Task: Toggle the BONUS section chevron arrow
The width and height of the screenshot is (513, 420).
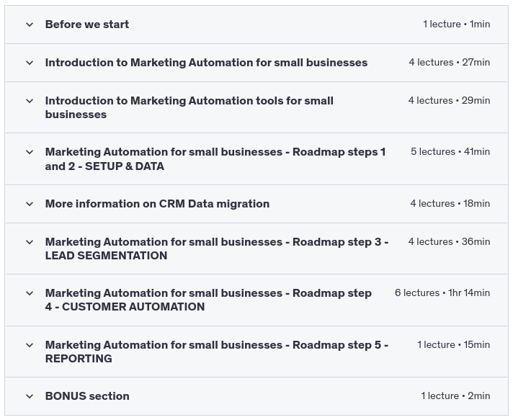Action: point(30,396)
